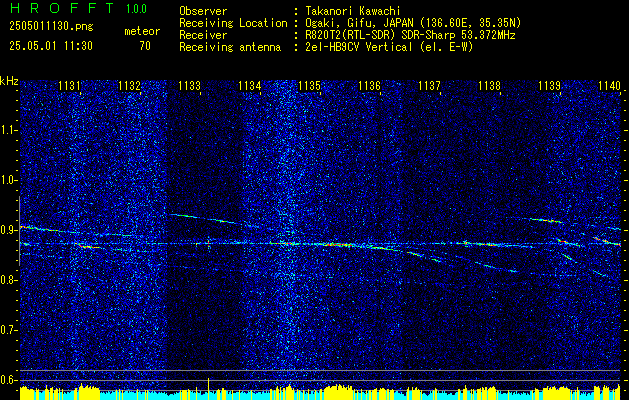Click the filename 2505011130.png
This screenshot has height=400, width=629.
point(51,27)
